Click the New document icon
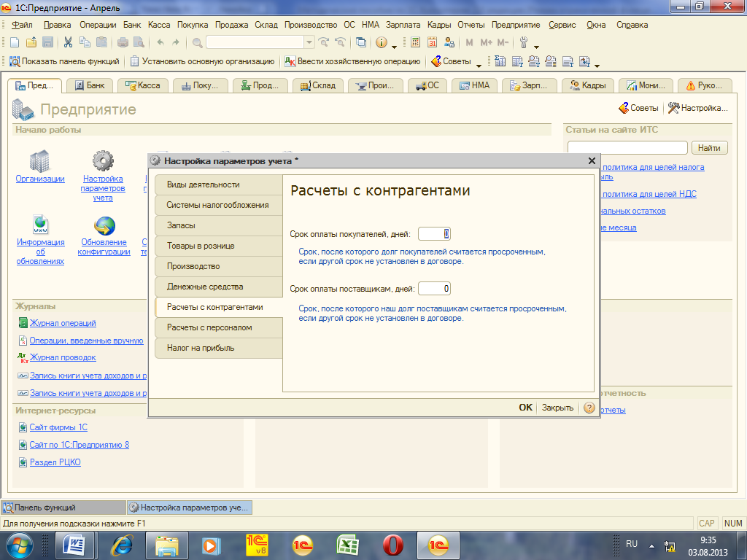The width and height of the screenshot is (747, 560). click(15, 42)
